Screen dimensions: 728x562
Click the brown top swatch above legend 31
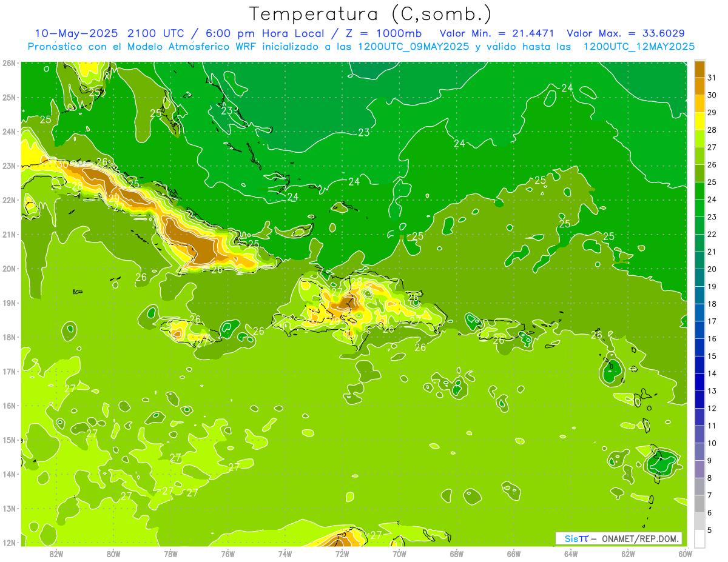[699, 69]
